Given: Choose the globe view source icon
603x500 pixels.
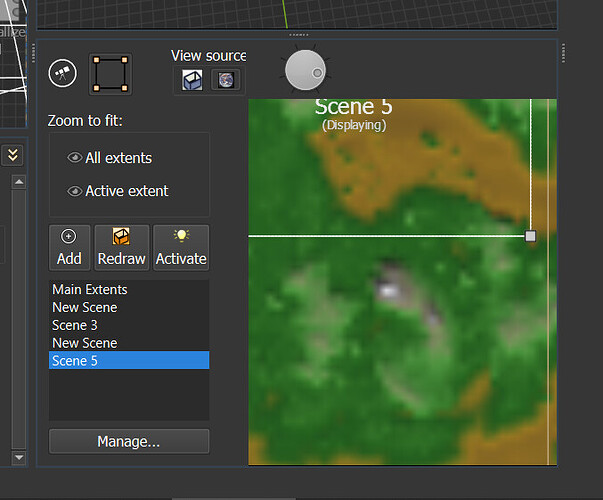Looking at the screenshot, I should pyautogui.click(x=226, y=80).
